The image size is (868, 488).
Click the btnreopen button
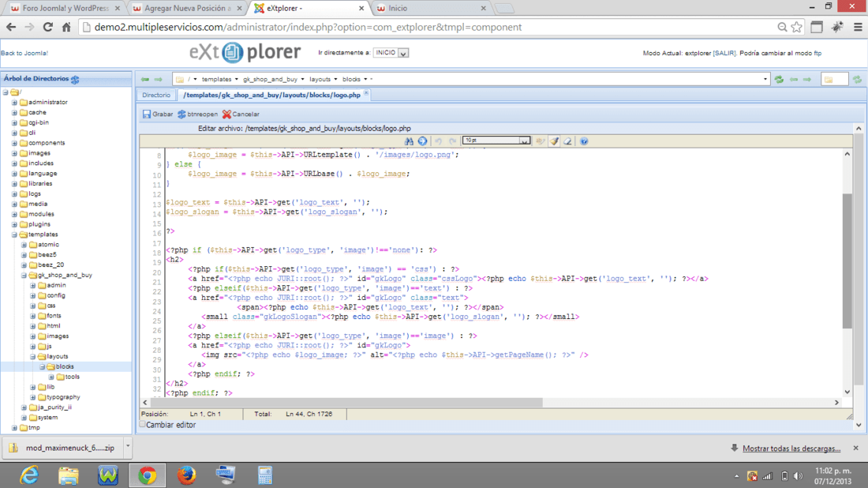point(197,114)
